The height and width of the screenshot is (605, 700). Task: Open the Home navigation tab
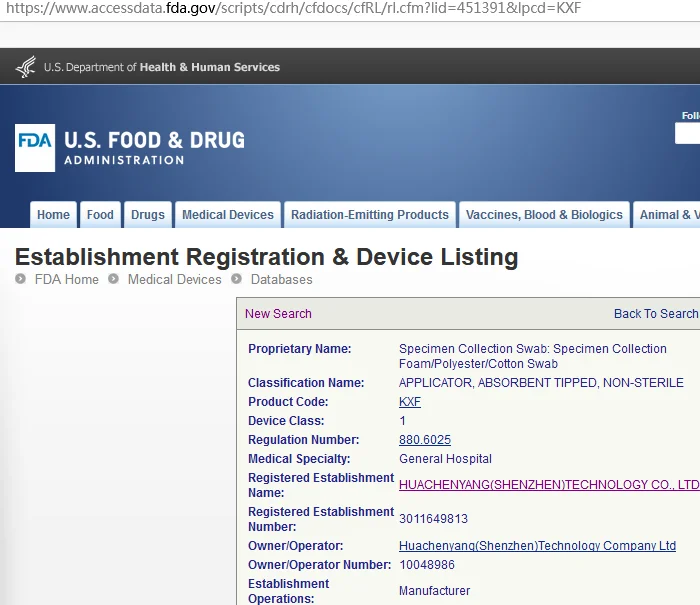(53, 215)
